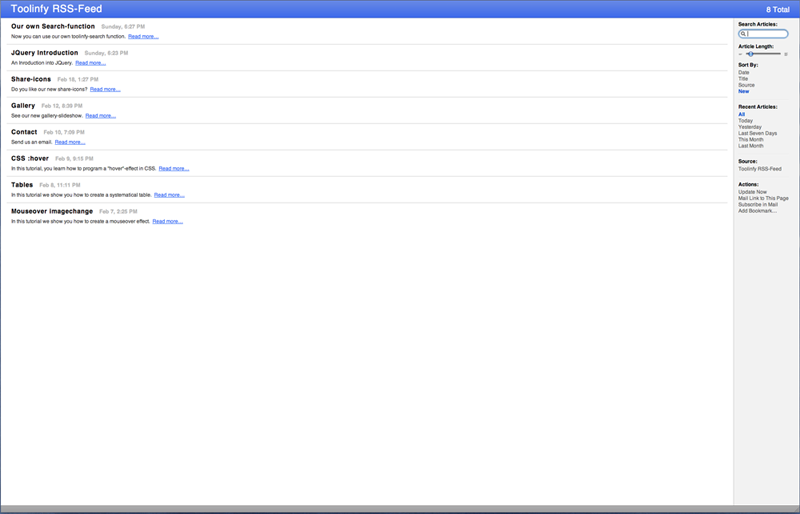Click the Search Articles input field

[x=766, y=34]
